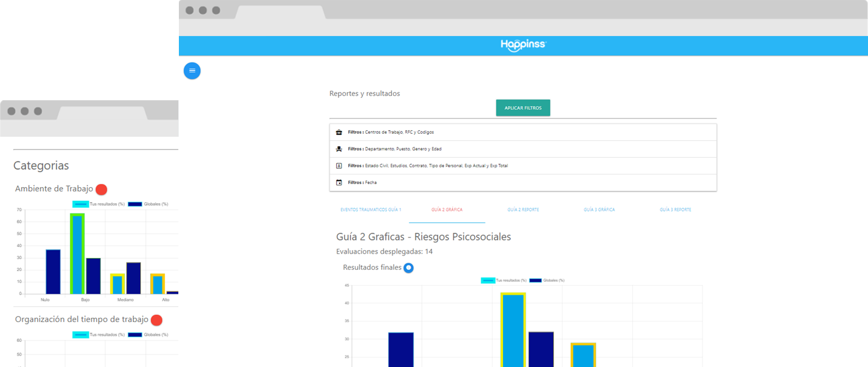Click the dark blue Nulo bar in Ambiente chart

pyautogui.click(x=53, y=272)
